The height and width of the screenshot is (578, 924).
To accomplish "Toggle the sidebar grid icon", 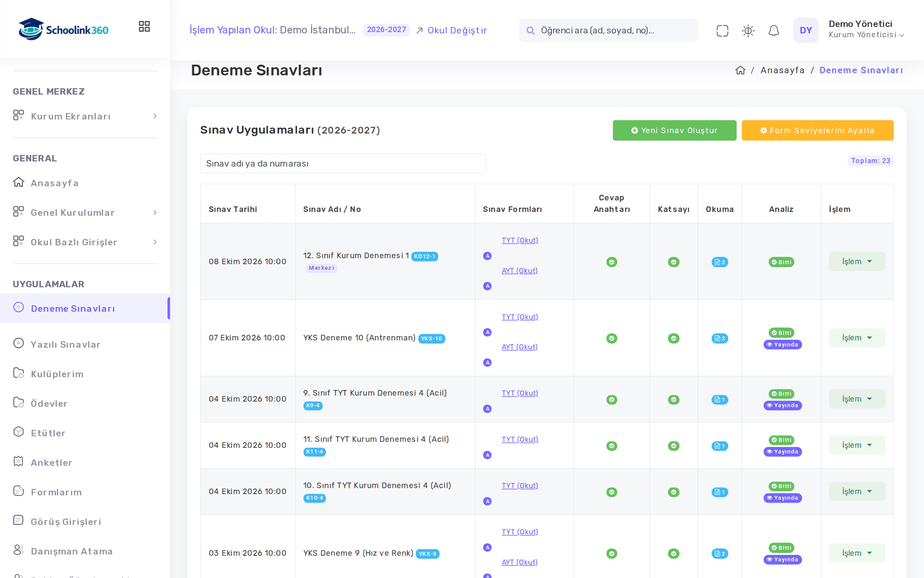I will pyautogui.click(x=144, y=27).
